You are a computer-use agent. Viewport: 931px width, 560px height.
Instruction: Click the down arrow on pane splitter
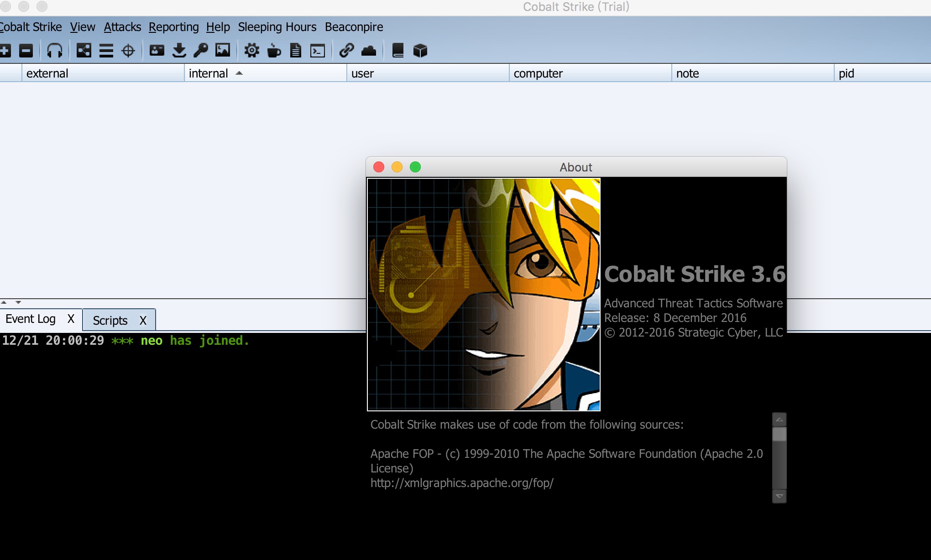[18, 302]
